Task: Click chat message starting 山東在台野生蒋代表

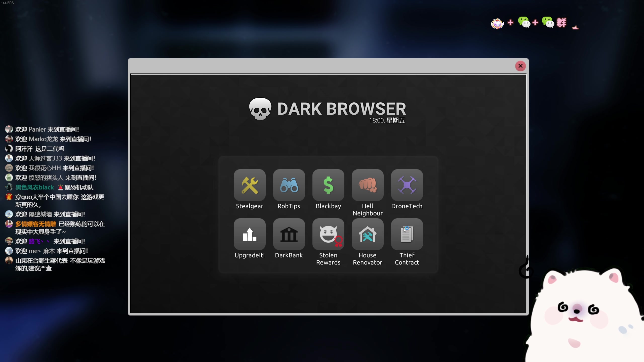Action: pyautogui.click(x=60, y=264)
